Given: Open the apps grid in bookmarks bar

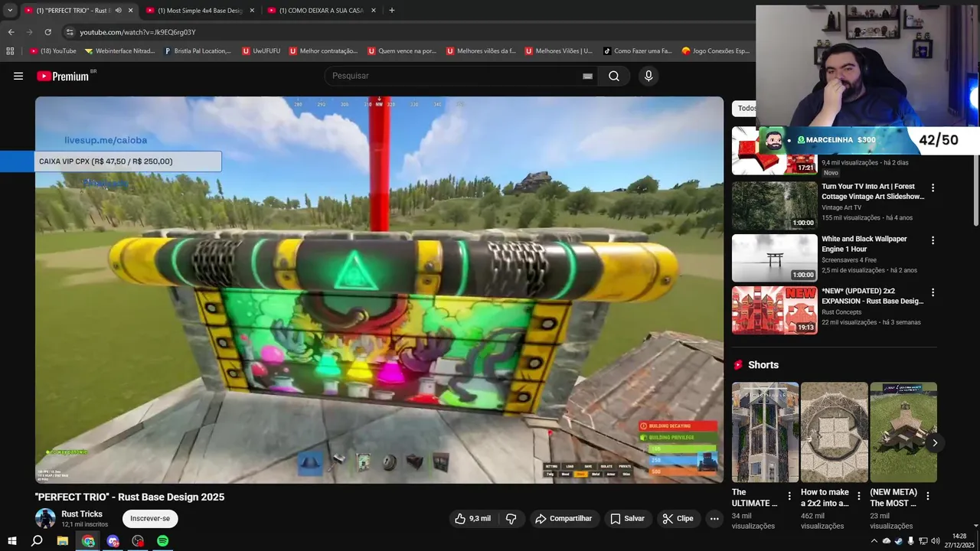Looking at the screenshot, I should point(10,51).
